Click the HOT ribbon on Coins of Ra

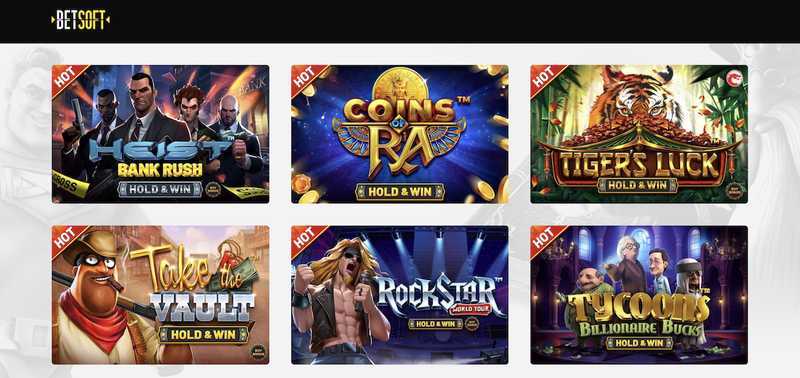point(307,79)
